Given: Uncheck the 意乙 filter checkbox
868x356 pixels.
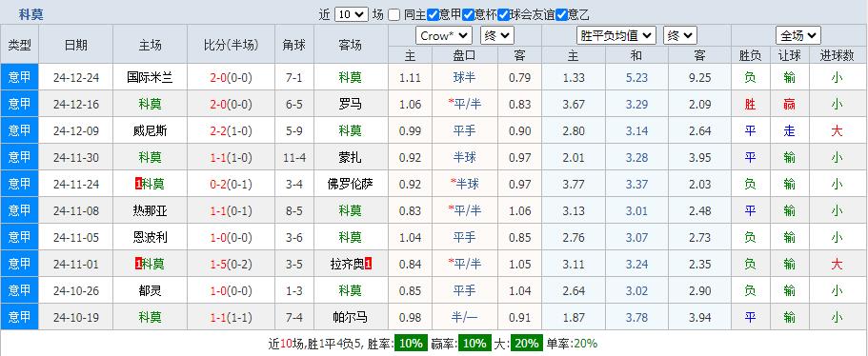Looking at the screenshot, I should [x=561, y=15].
